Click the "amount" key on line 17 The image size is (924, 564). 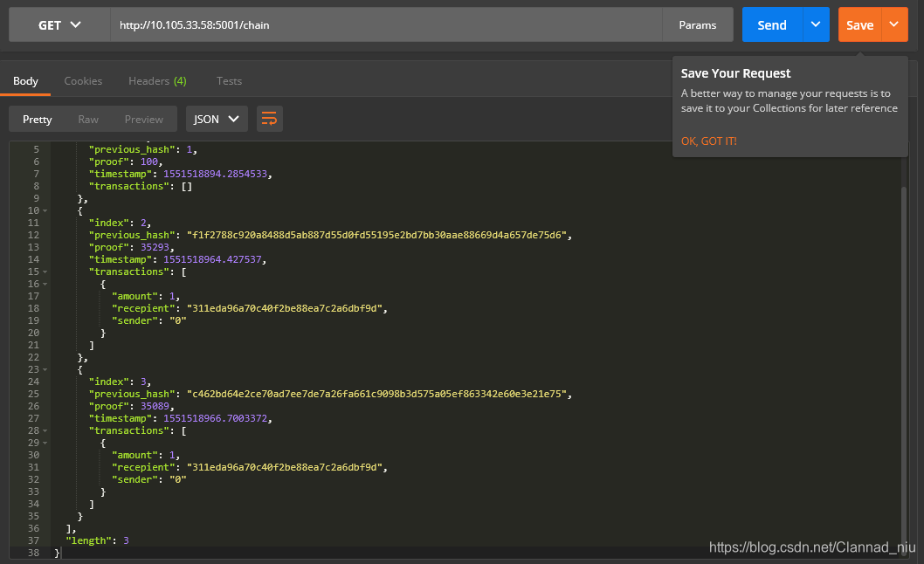134,297
